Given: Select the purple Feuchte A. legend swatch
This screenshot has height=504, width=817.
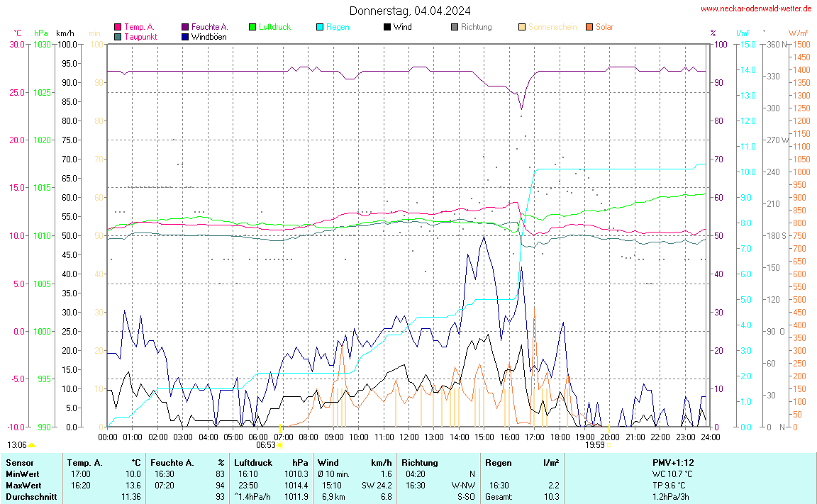Looking at the screenshot, I should 185,27.
